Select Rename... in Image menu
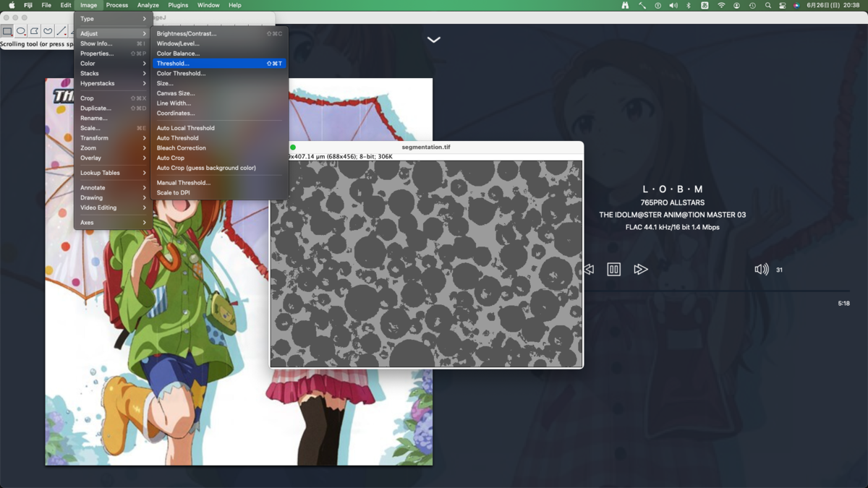The image size is (868, 488). 113,119
